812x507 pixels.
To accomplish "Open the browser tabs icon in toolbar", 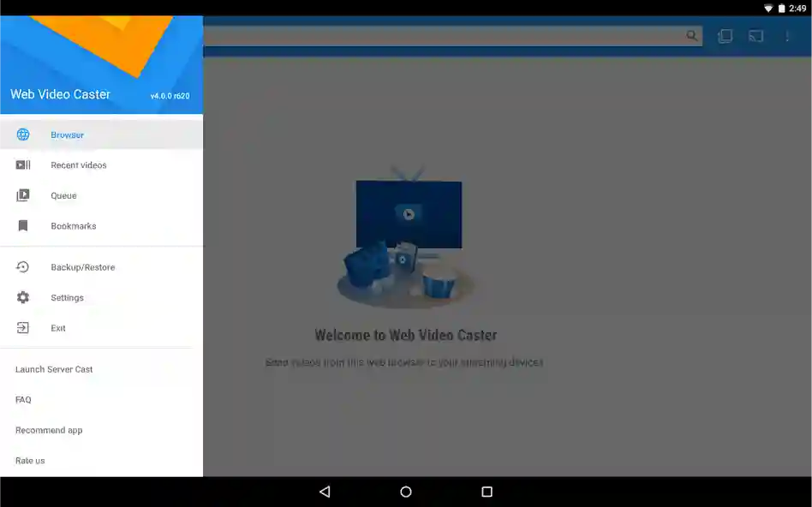I will [725, 36].
